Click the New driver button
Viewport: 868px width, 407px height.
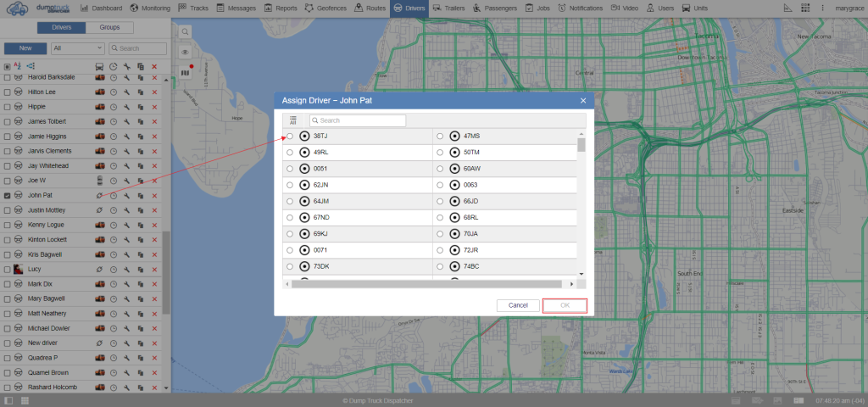(25, 48)
